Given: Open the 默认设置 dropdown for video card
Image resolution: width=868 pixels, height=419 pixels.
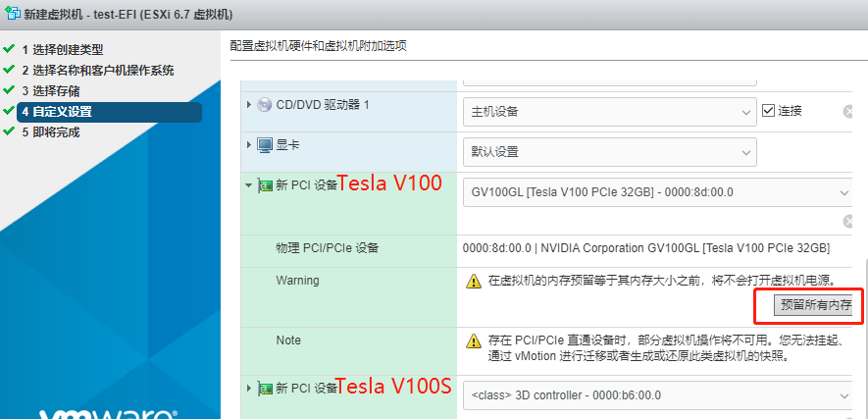Looking at the screenshot, I should click(x=609, y=152).
